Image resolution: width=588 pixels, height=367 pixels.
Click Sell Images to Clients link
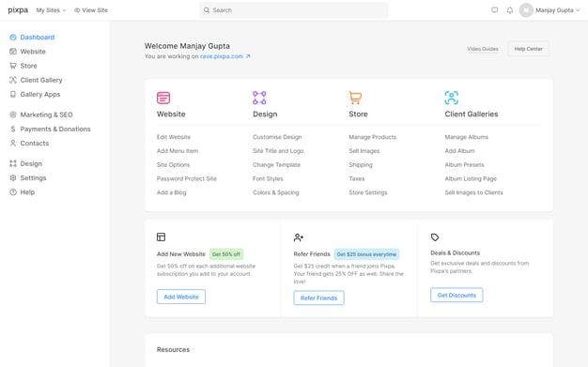474,192
